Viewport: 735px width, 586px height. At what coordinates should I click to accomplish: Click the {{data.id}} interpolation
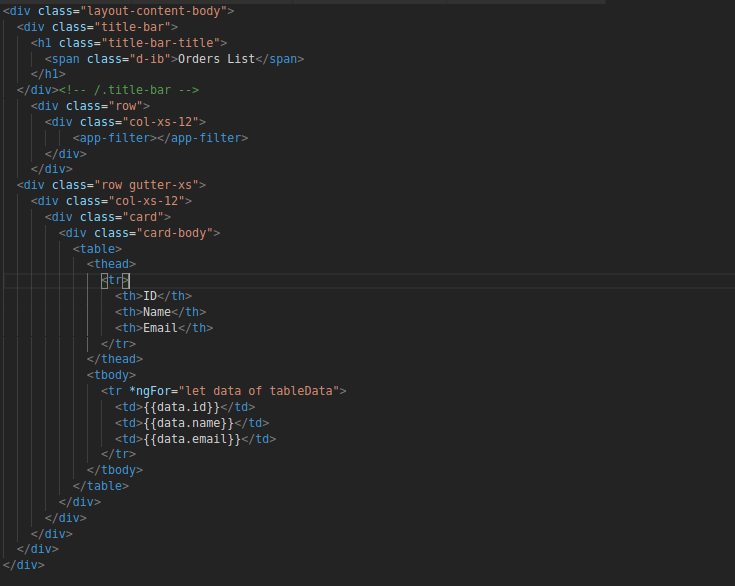click(181, 406)
